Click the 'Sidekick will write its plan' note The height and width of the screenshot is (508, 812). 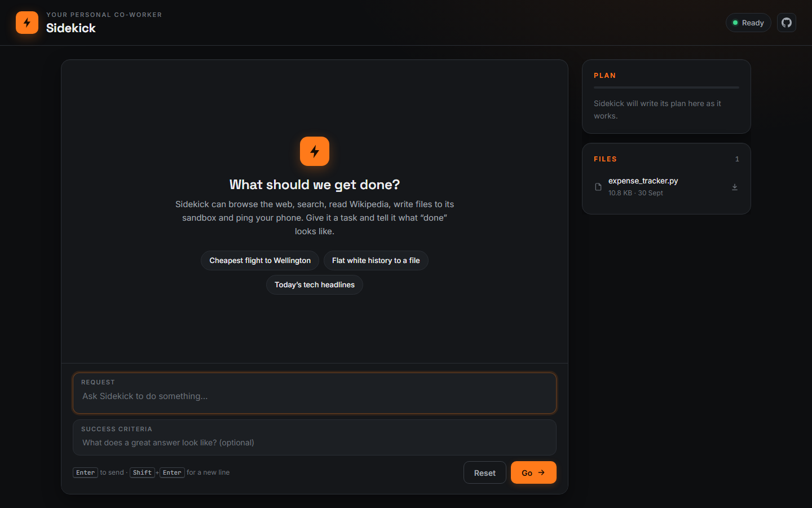click(657, 110)
